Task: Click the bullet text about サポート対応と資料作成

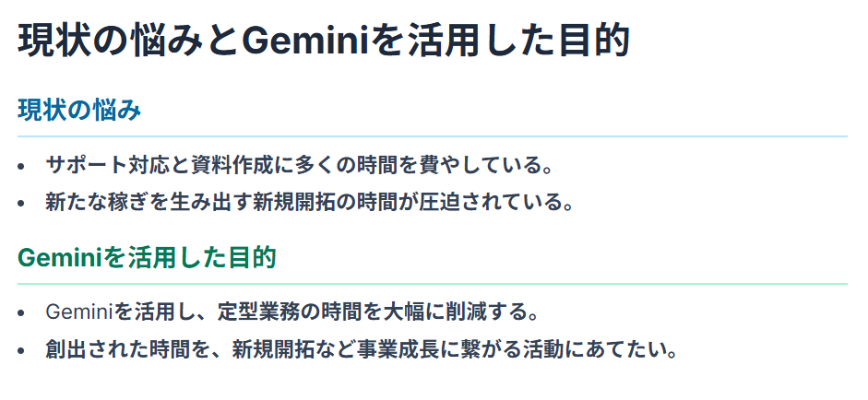Action: coord(300,165)
